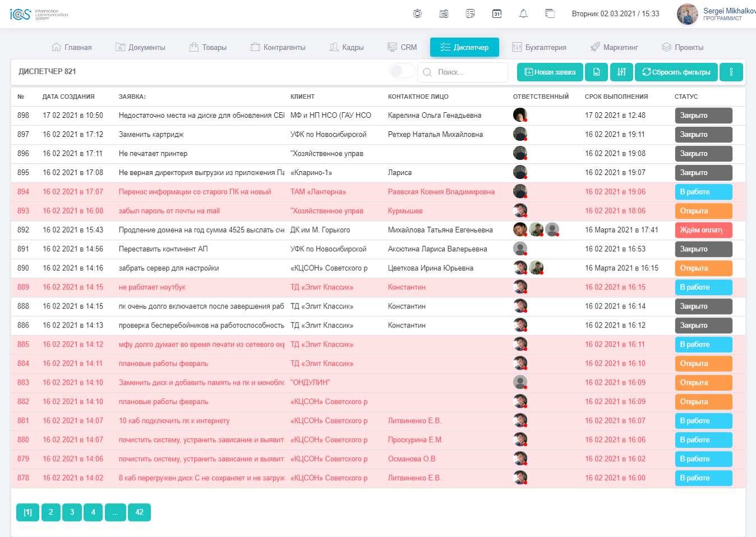The width and height of the screenshot is (756, 537).
Task: Click responsible avatar in row 885
Action: [520, 344]
